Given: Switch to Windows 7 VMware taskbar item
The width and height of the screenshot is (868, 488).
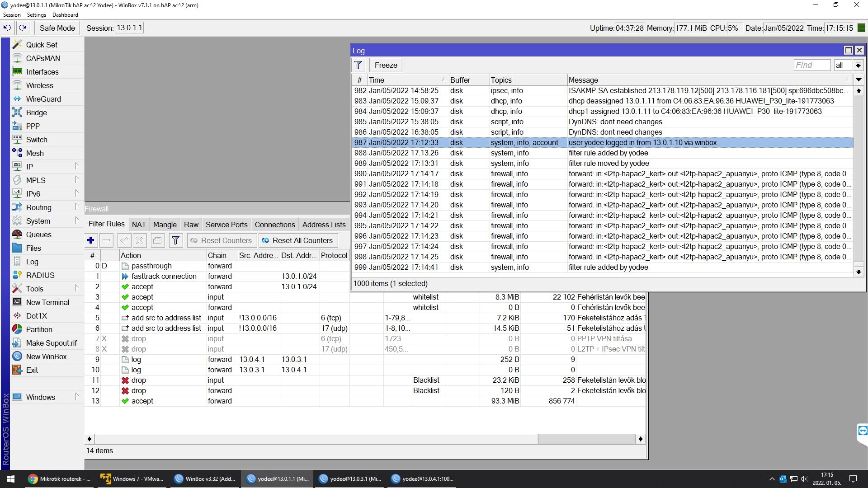Looking at the screenshot, I should pos(132,479).
